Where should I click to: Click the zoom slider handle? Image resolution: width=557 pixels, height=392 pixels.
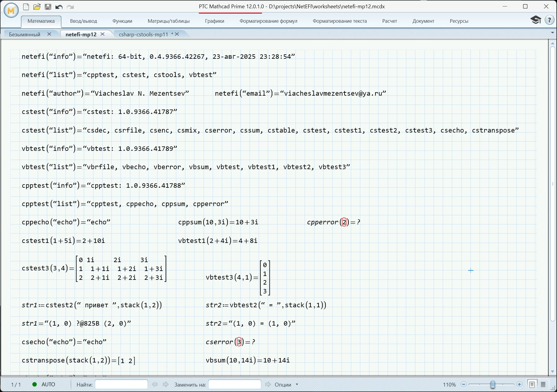(x=493, y=384)
